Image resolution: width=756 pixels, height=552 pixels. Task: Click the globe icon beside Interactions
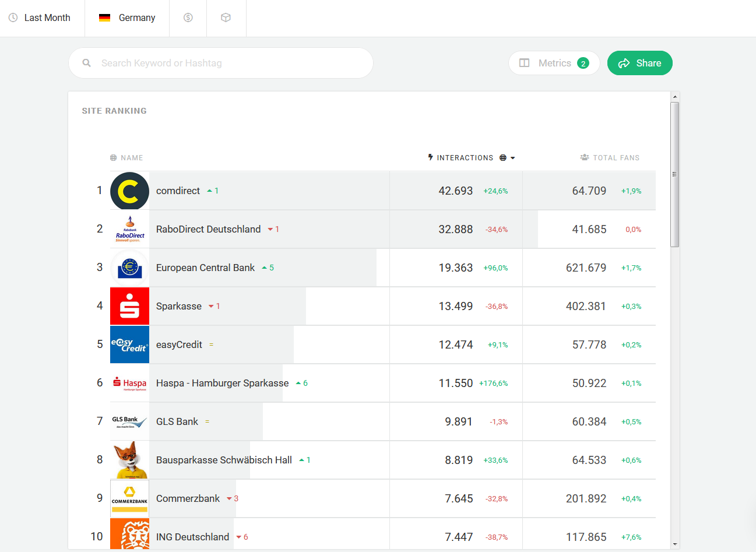coord(503,158)
